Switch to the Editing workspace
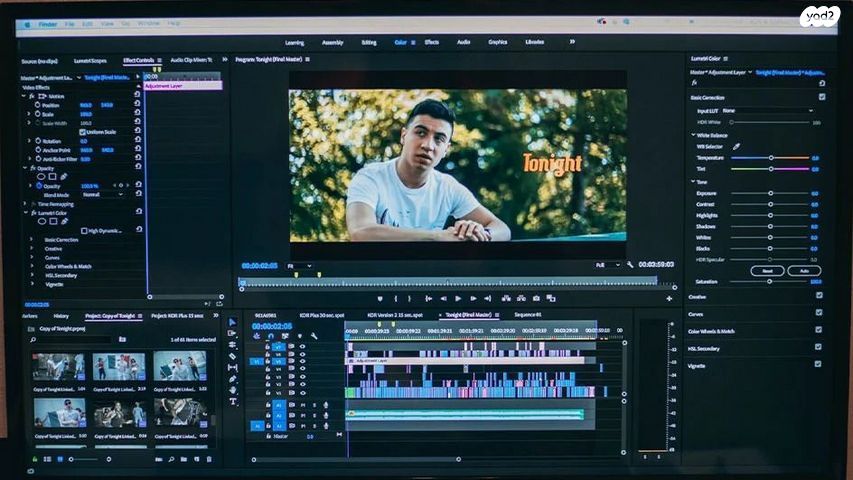The height and width of the screenshot is (480, 853). click(369, 42)
